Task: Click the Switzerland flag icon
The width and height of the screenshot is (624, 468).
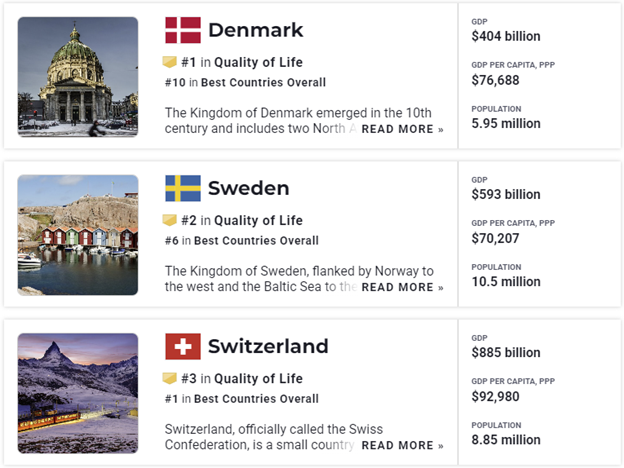Action: coord(183,347)
